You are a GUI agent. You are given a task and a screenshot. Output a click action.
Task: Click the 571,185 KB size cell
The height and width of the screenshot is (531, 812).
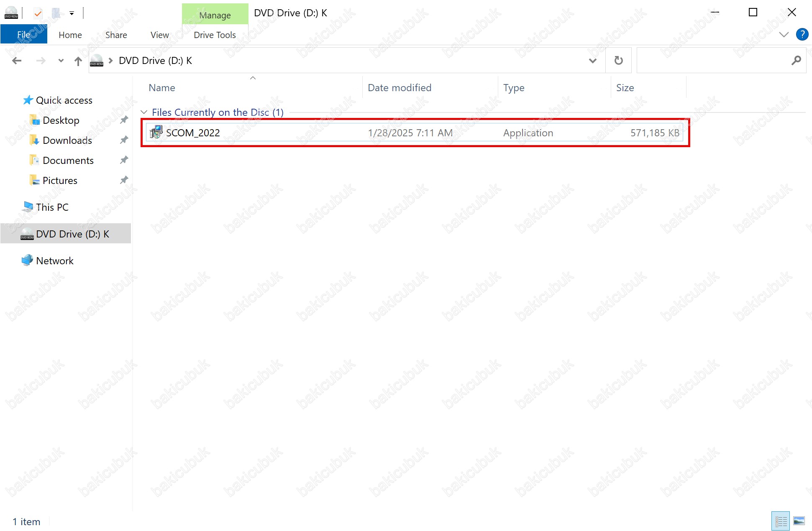655,133
